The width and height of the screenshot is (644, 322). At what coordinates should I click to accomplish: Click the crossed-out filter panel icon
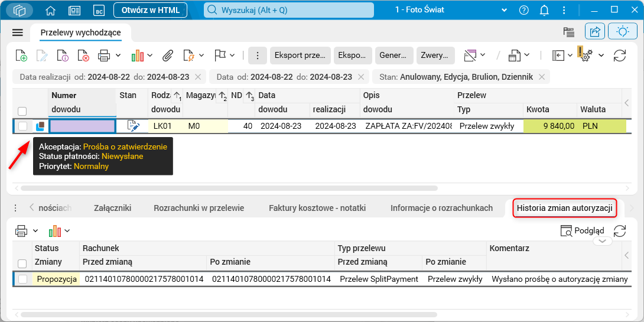tap(470, 55)
